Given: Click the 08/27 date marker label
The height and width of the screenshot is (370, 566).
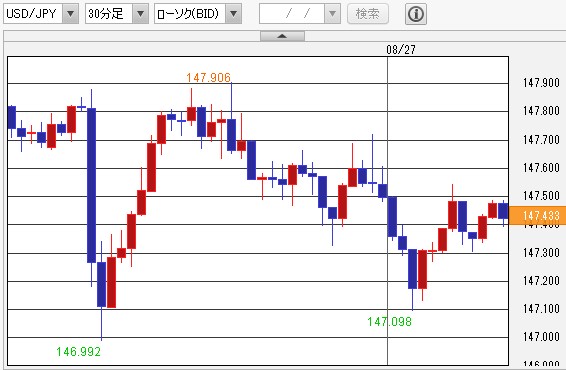Looking at the screenshot, I should coord(401,49).
